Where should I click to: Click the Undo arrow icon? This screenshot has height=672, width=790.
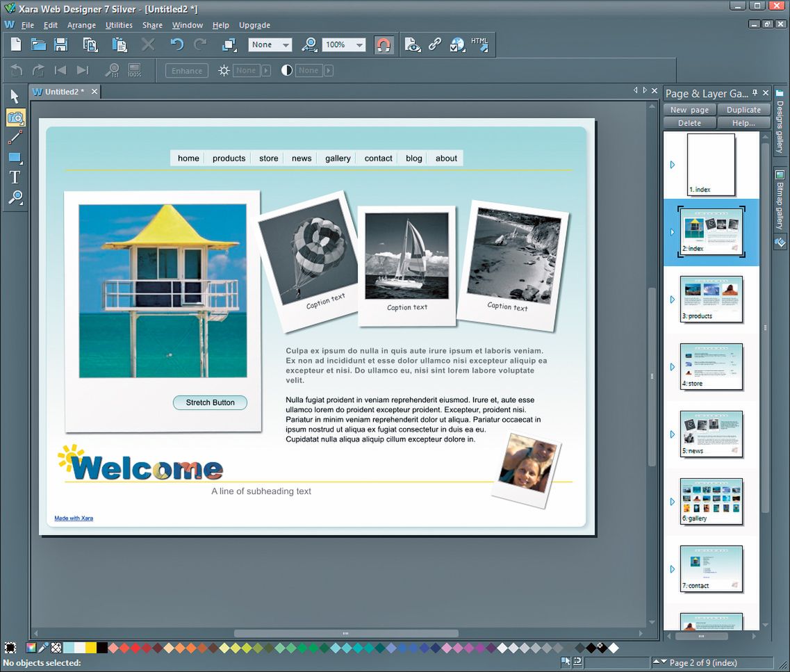coord(176,45)
